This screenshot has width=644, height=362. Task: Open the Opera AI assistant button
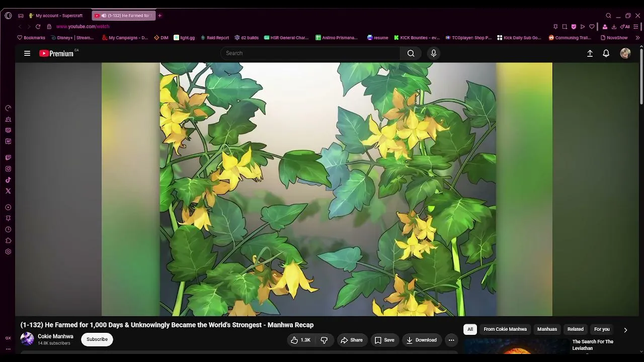[x=625, y=27]
